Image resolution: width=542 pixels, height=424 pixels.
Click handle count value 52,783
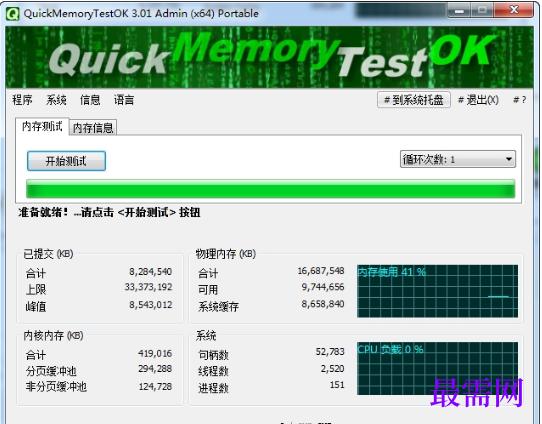(330, 352)
